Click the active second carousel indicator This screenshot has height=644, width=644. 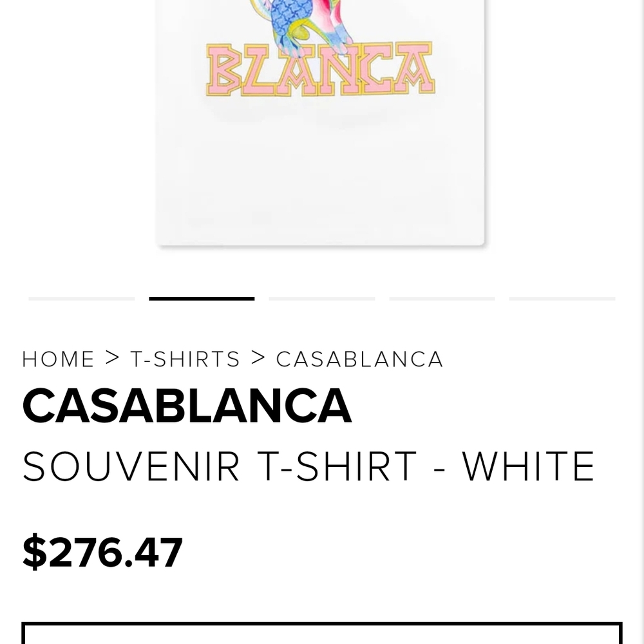202,298
